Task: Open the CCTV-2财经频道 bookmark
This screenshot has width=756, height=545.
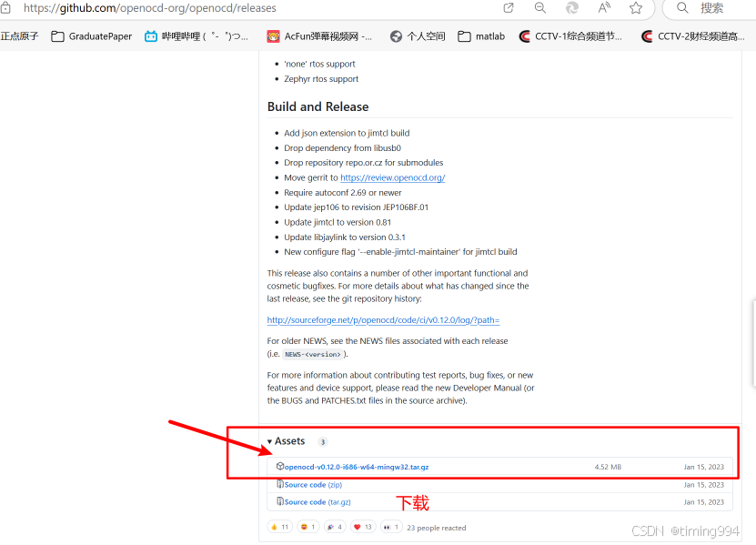Action: tap(693, 36)
